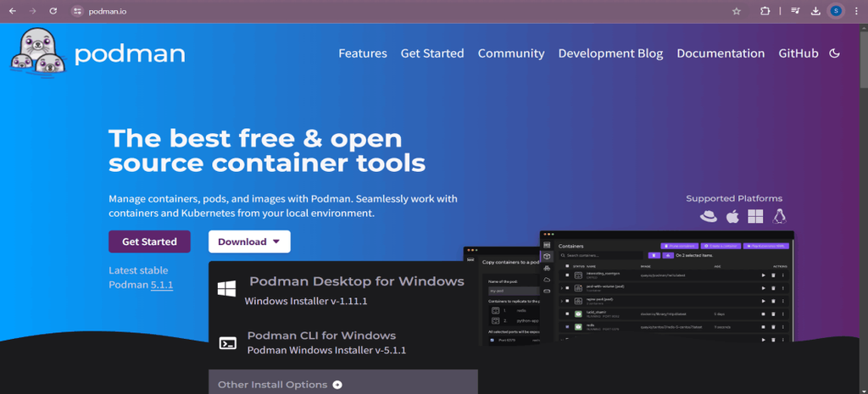Viewport: 868px width, 394px height.
Task: Click the podman.io address bar
Action: point(387,11)
